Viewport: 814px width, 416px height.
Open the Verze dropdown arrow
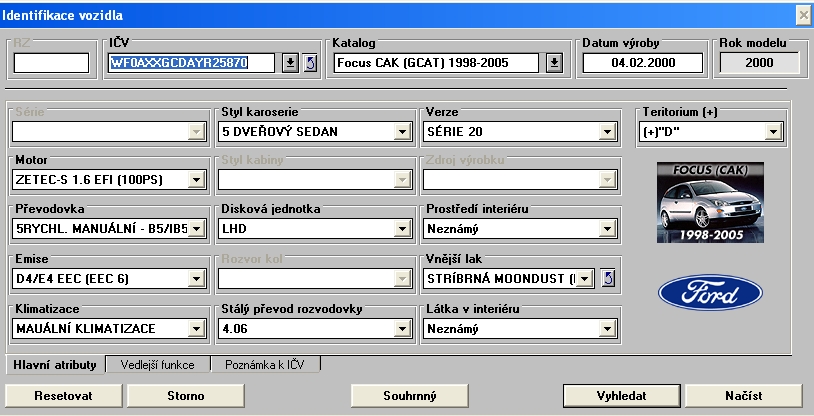[x=605, y=132]
